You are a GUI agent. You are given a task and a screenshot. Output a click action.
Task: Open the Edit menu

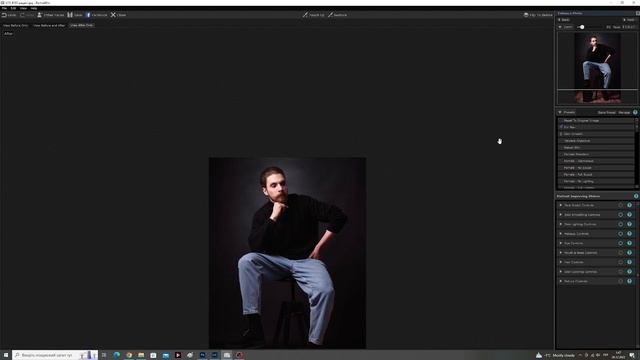13,8
